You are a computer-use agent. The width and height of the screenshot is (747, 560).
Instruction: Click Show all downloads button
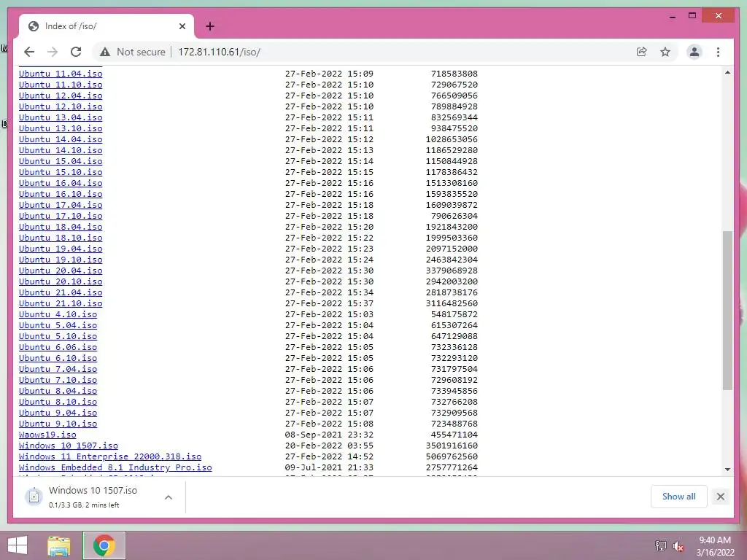pyautogui.click(x=678, y=496)
